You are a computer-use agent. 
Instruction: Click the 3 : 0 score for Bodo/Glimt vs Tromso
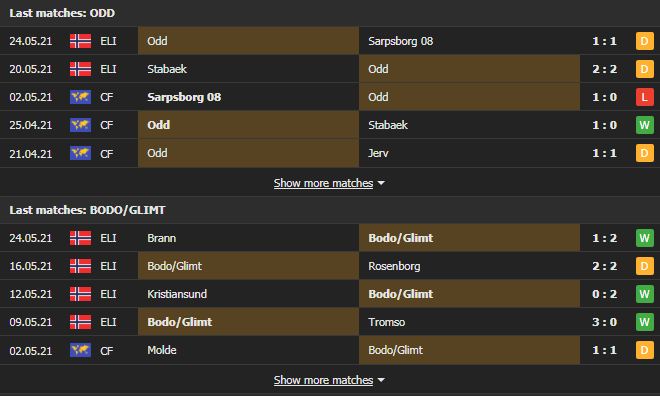tap(604, 322)
